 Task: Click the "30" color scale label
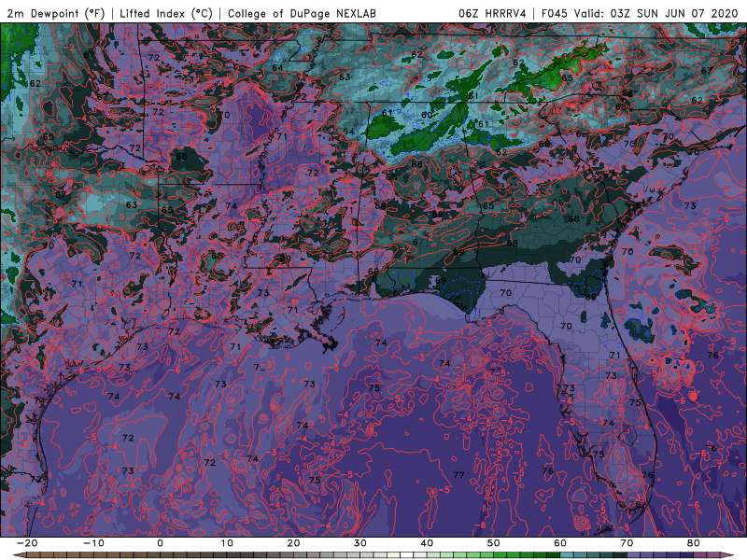click(x=360, y=543)
